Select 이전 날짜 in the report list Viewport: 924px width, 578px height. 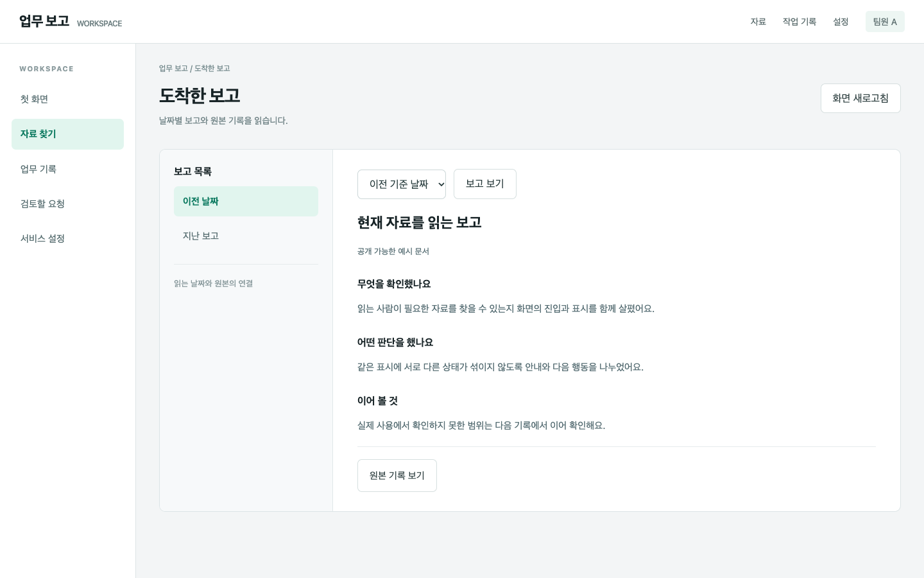(246, 201)
